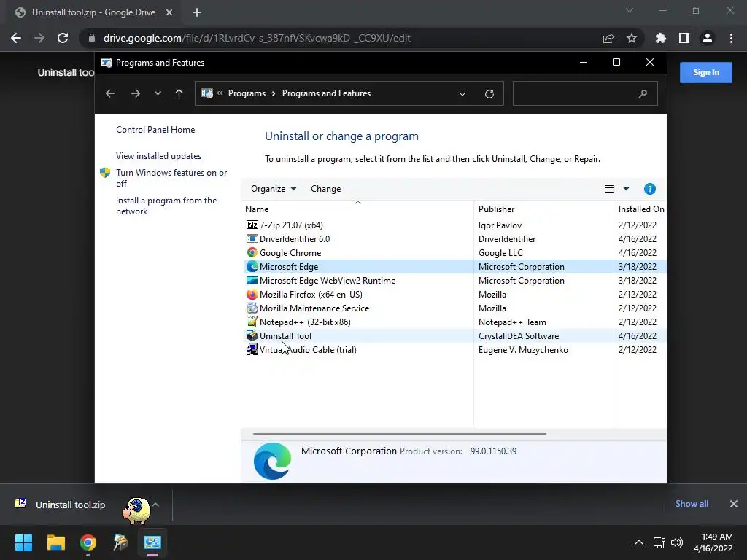Click the 7-Zip program icon
Screen dimensions: 747x560
pyautogui.click(x=252, y=225)
